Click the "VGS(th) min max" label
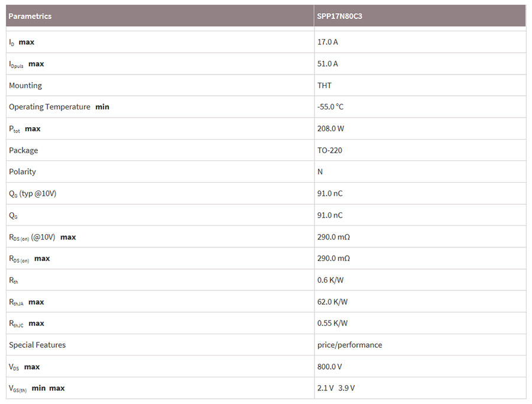The height and width of the screenshot is (404, 532). coord(37,389)
